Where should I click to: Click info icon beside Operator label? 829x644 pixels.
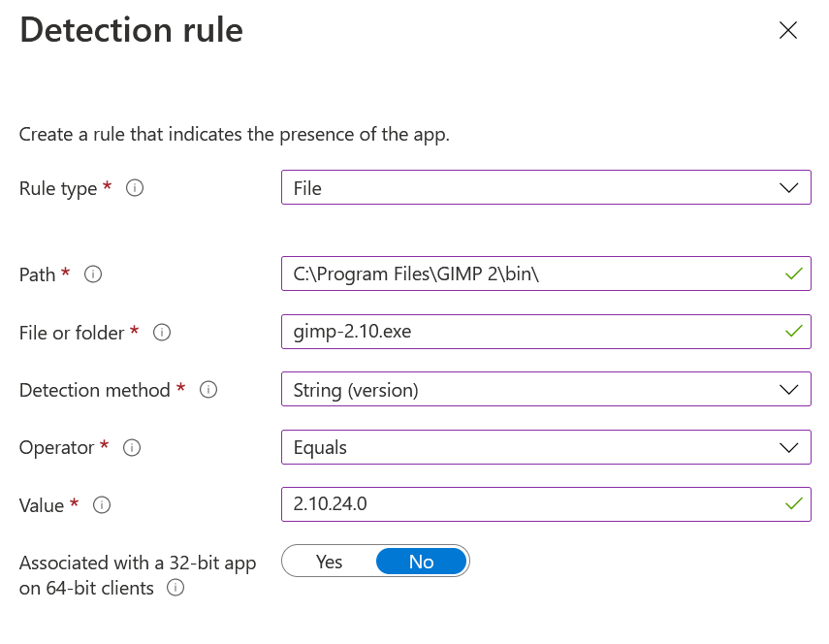pos(133,447)
